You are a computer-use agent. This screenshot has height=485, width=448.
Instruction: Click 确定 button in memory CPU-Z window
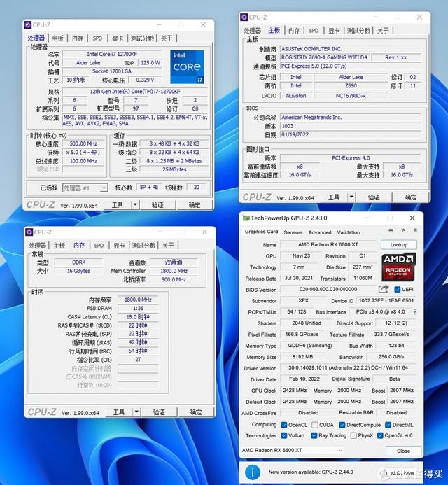[196, 412]
